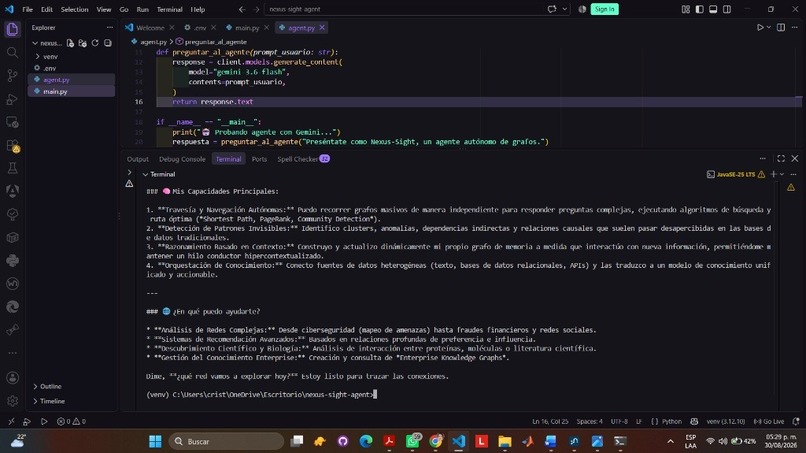Open the Extensions view with warning badge
The height and width of the screenshot is (453, 806).
[x=12, y=146]
